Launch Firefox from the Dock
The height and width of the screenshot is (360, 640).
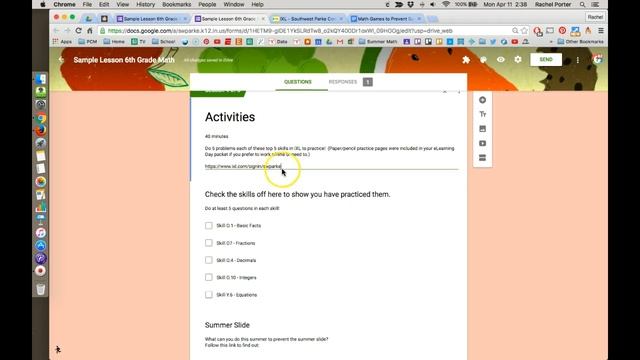pyautogui.click(x=40, y=131)
